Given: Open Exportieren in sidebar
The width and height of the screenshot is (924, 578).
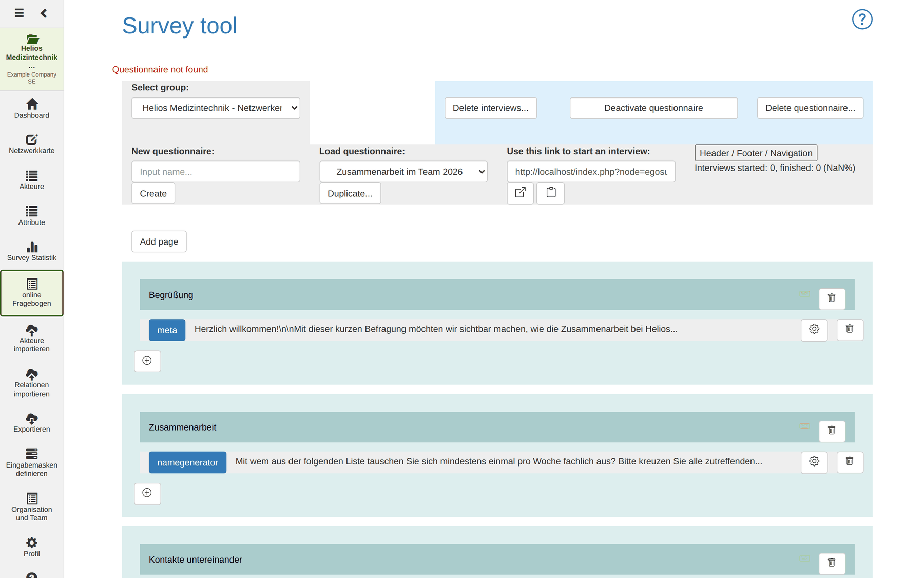Looking at the screenshot, I should coord(32,423).
